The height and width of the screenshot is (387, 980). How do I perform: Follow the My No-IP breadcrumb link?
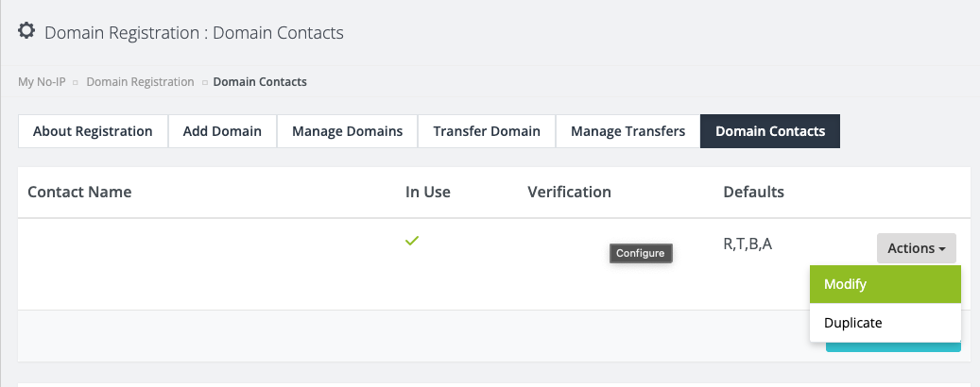[42, 82]
